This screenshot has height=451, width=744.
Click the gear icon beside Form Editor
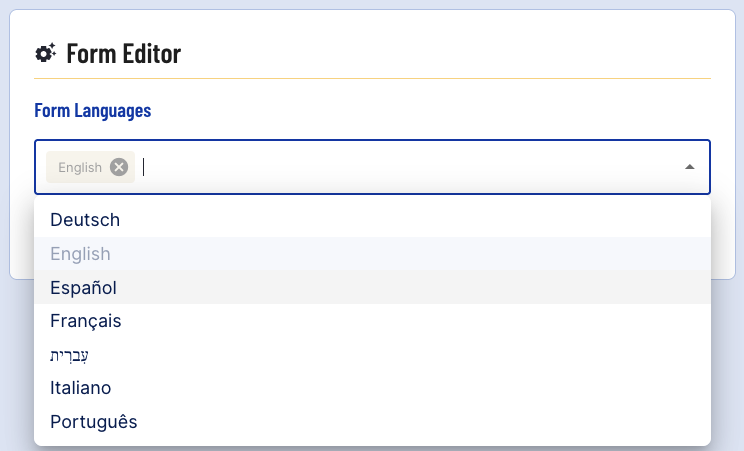pyautogui.click(x=45, y=54)
